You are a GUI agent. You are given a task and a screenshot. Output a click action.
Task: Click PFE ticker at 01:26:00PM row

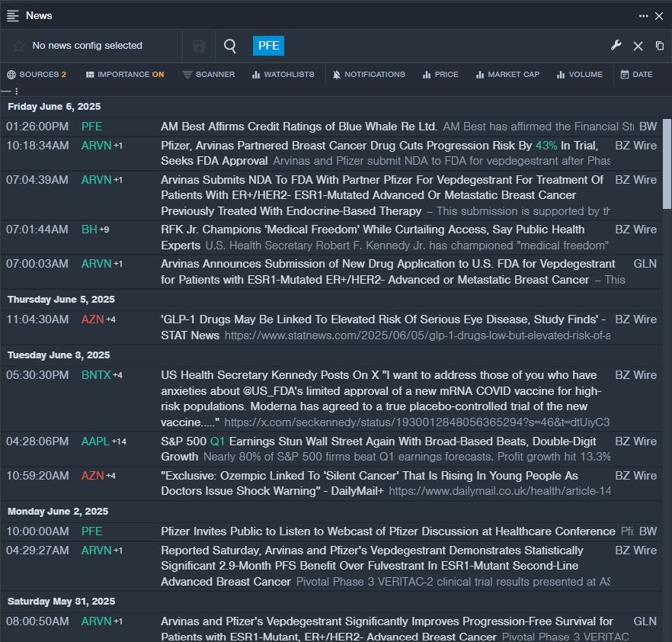tap(91, 127)
